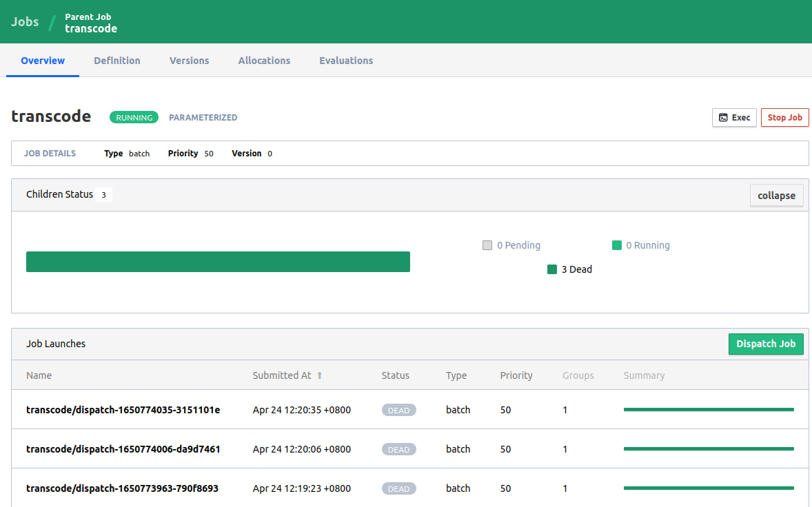Screen dimensions: 812x507
Task: Click the terminal icon in Exec button
Action: pyautogui.click(x=724, y=117)
